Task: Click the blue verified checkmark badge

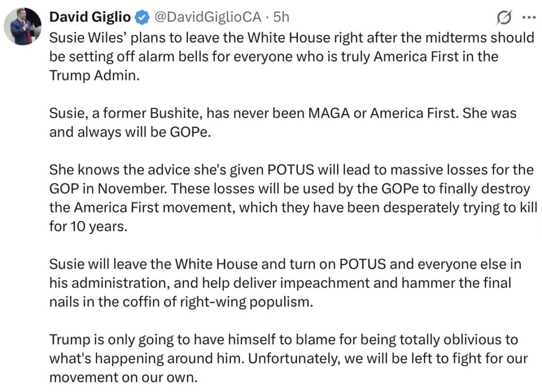Action: (141, 17)
